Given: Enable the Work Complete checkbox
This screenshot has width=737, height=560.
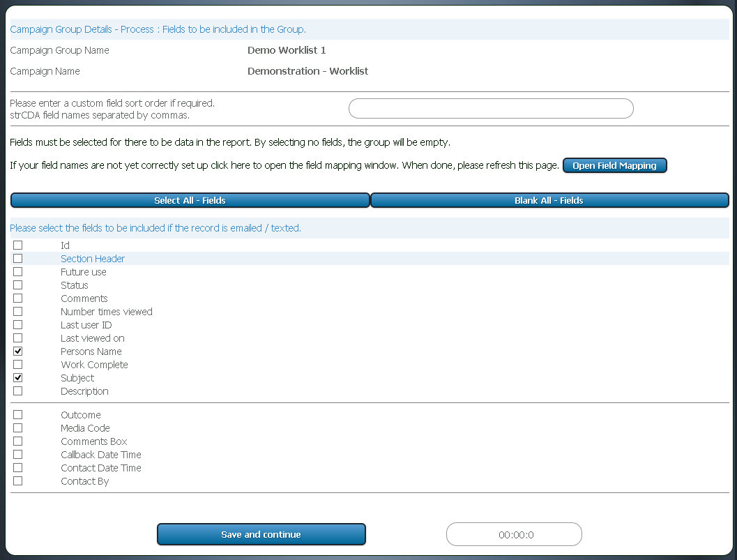Looking at the screenshot, I should pos(17,364).
